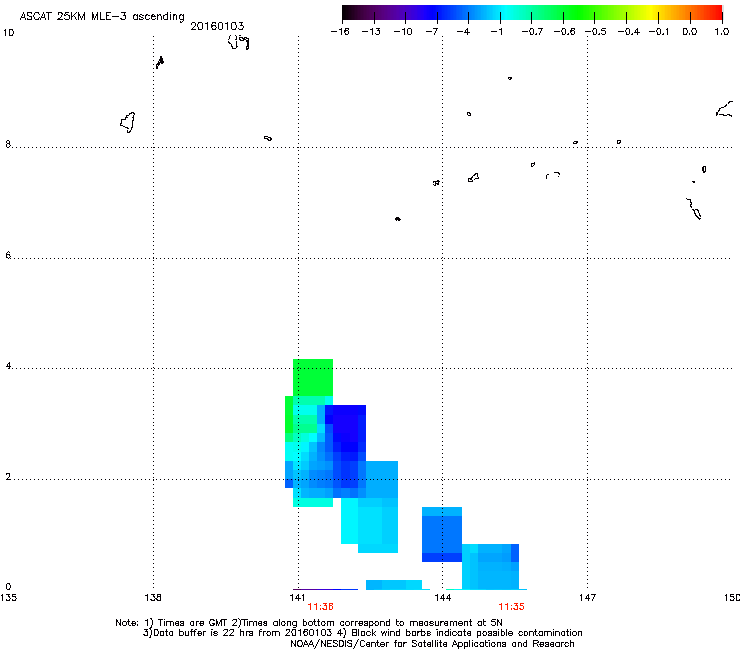Click the title text 'ASCAT 25KM MLE-3 ascending'
This screenshot has width=740, height=650.
click(x=102, y=17)
